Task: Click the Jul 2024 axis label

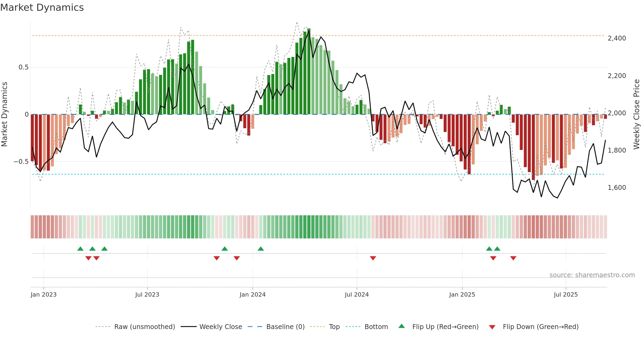Action: [x=357, y=294]
